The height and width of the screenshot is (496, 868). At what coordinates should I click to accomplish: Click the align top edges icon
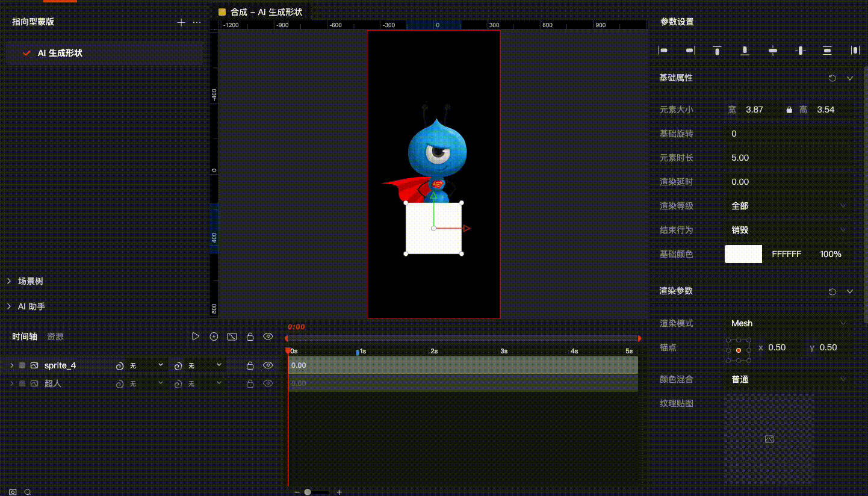(717, 51)
